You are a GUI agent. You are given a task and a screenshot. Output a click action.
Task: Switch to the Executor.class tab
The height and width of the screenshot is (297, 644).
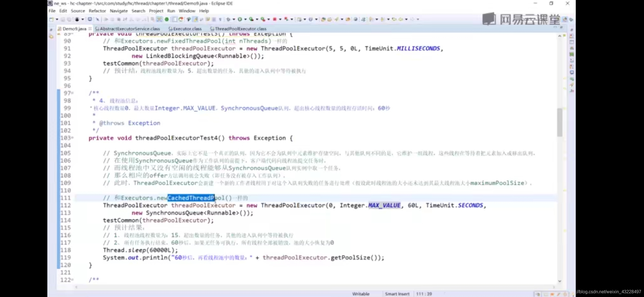185,29
